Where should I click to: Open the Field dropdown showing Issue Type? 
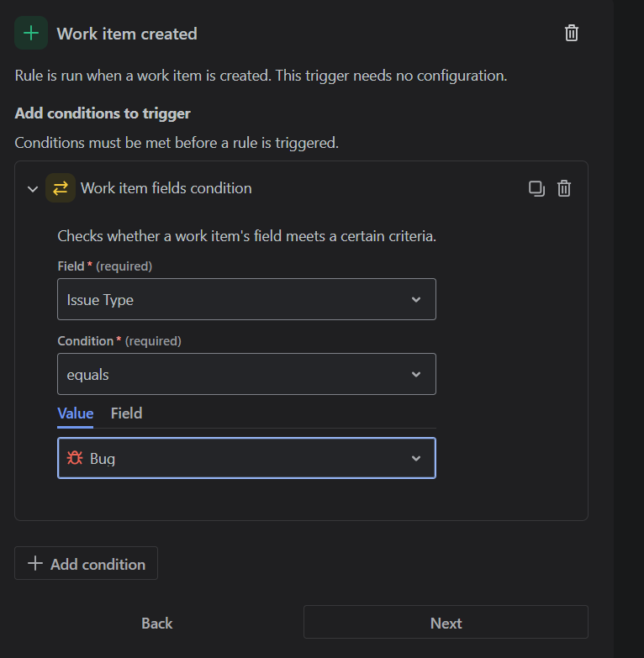coord(246,299)
